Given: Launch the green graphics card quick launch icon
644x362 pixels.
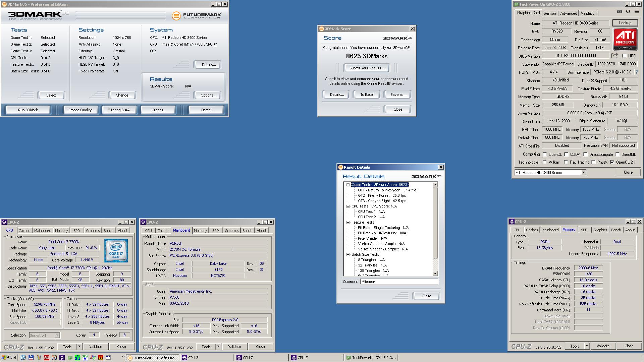Looking at the screenshot, I should coord(70,358).
